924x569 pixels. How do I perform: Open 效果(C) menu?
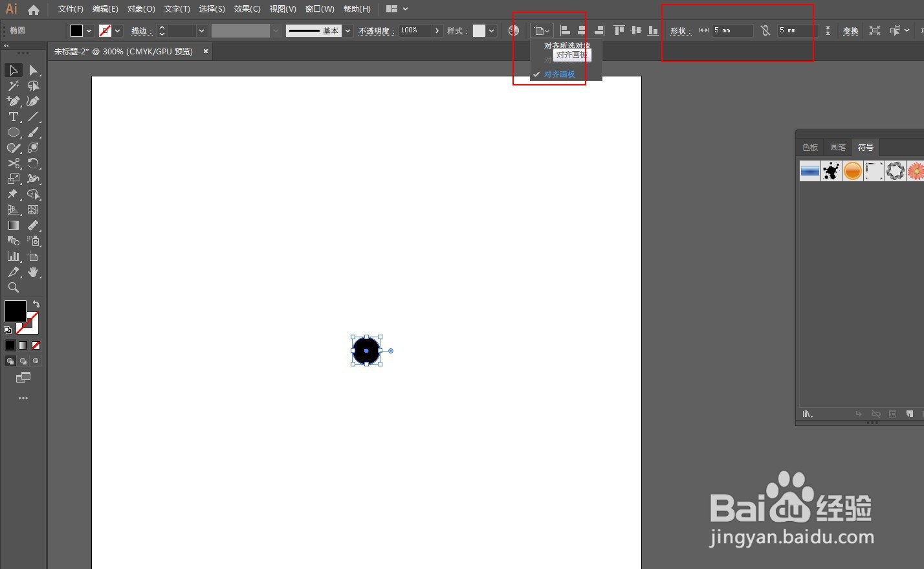point(247,9)
